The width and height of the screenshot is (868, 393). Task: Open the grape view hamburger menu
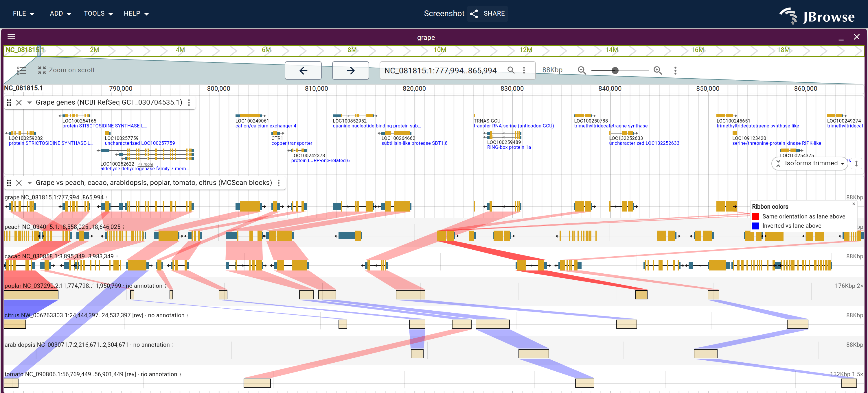pyautogui.click(x=12, y=37)
